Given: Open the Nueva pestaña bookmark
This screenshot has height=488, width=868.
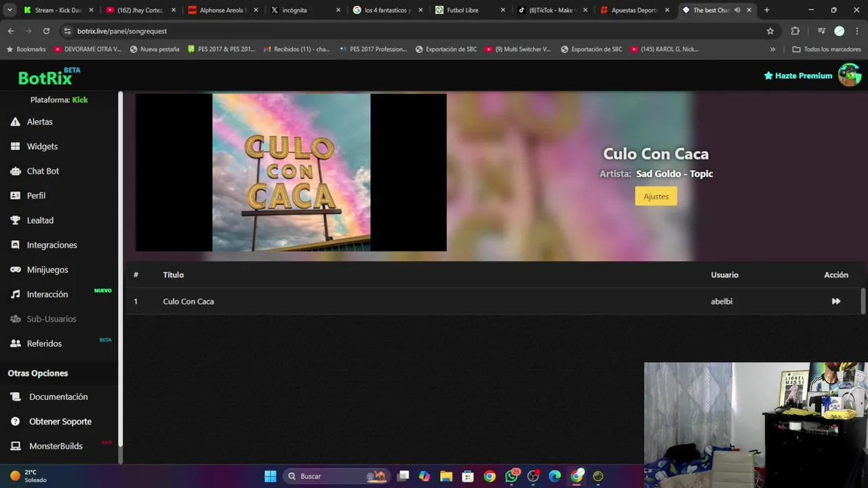Looking at the screenshot, I should pos(155,49).
